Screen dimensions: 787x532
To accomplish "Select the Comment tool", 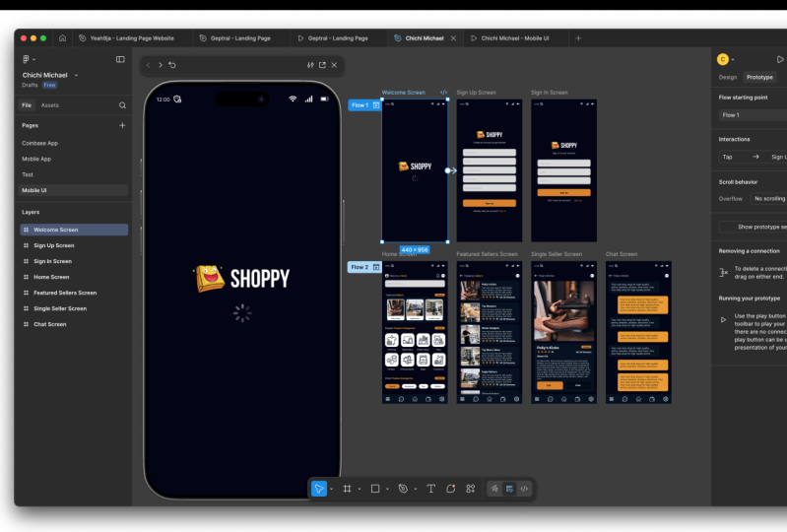I will point(451,489).
